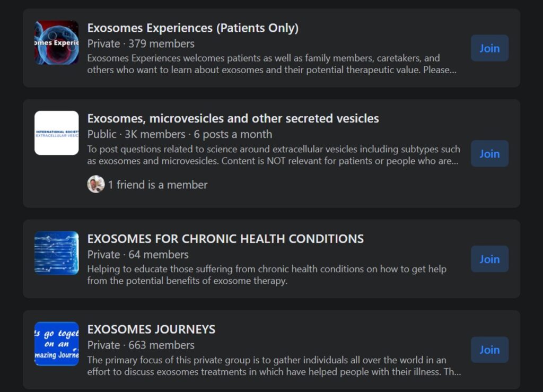Click the 'Private · 64 members' label
Screen dimensions: 543x392
(137, 255)
